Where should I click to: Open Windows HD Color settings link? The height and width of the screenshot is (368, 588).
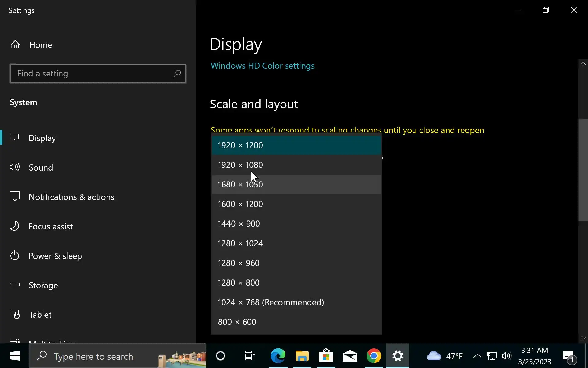point(262,66)
